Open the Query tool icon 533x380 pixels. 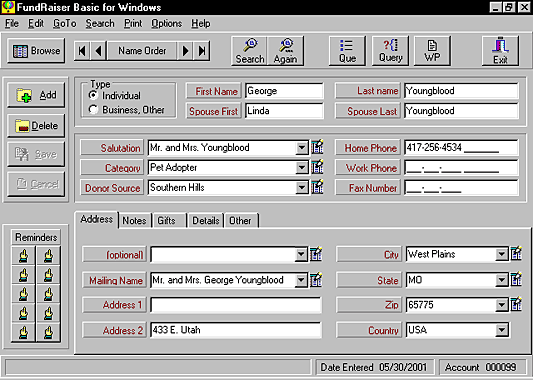pyautogui.click(x=390, y=51)
